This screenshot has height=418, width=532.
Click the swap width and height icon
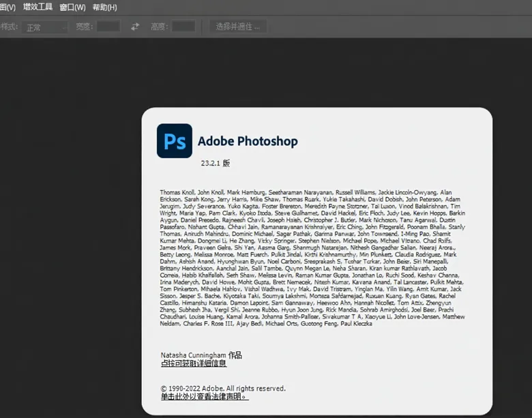coord(135,27)
